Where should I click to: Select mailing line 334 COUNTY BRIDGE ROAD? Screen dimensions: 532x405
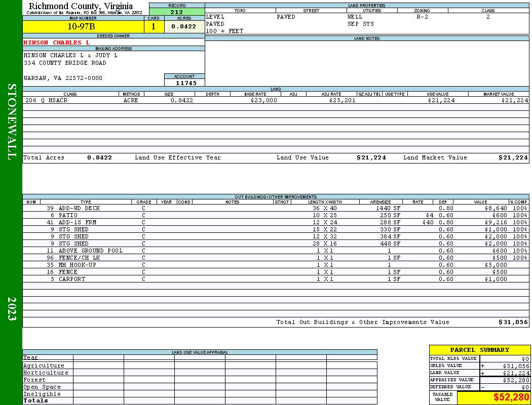point(65,63)
